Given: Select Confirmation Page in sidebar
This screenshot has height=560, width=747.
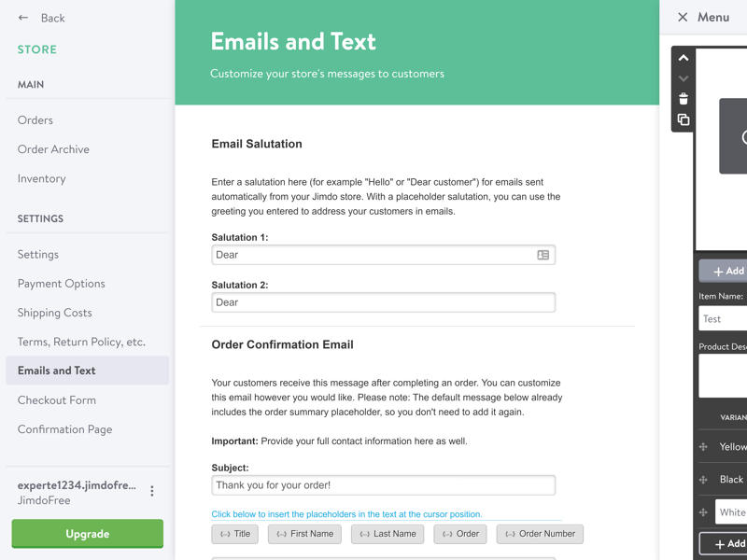Looking at the screenshot, I should [64, 429].
